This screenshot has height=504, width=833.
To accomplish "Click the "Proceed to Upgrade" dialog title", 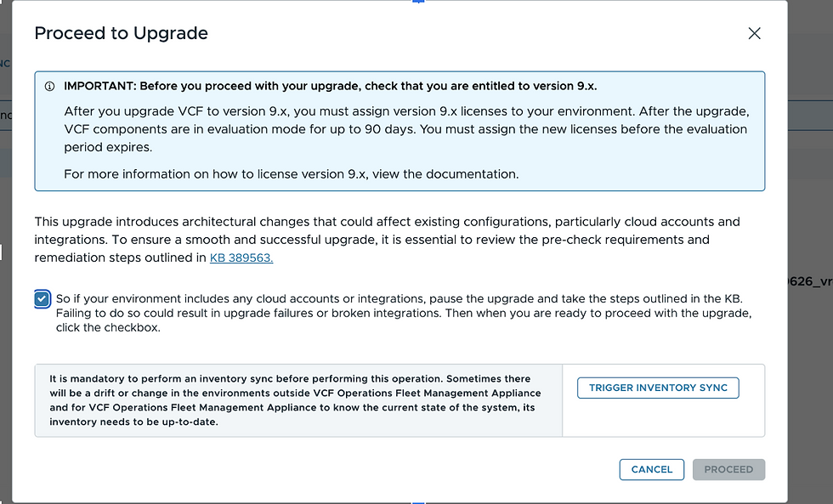I will 121,33.
